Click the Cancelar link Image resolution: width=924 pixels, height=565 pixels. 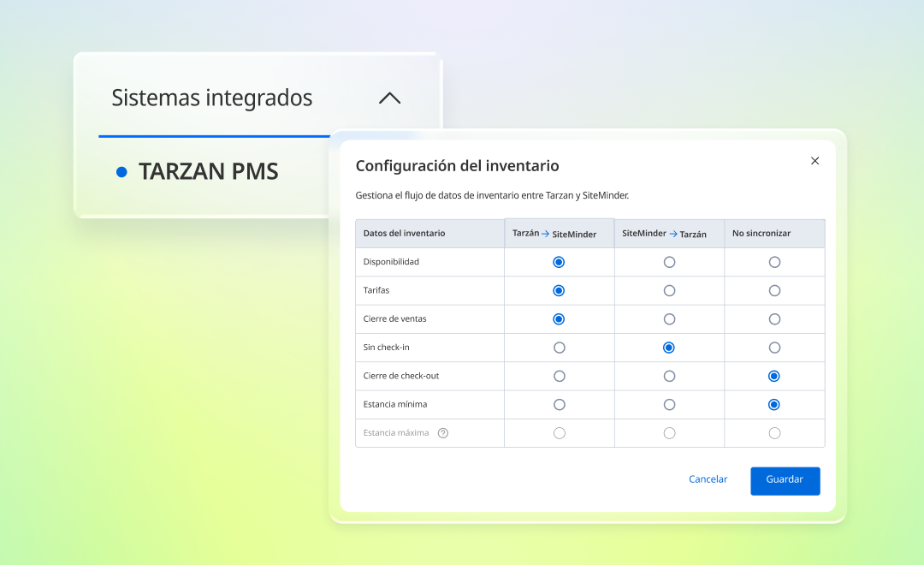pyautogui.click(x=708, y=479)
